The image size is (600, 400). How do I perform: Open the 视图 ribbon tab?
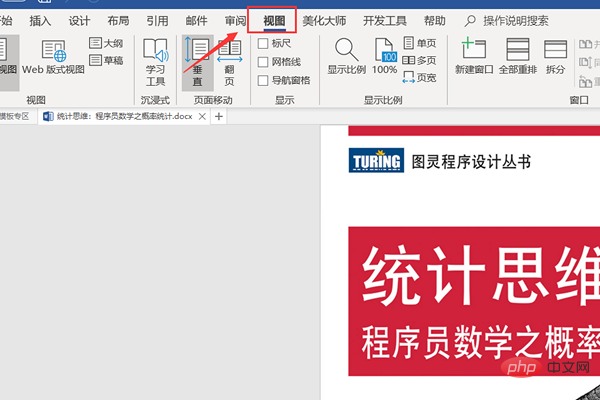pos(273,20)
